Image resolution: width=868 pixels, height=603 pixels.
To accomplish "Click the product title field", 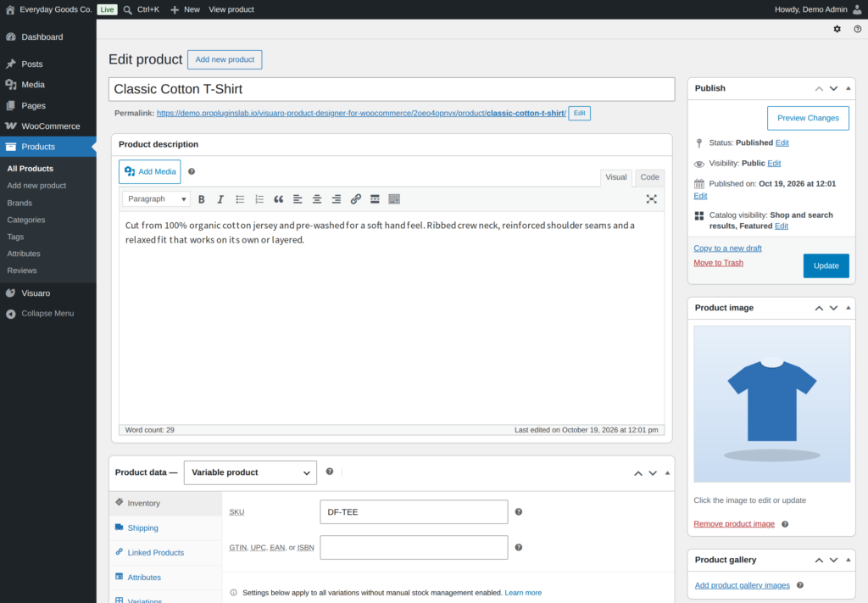I will click(x=392, y=89).
